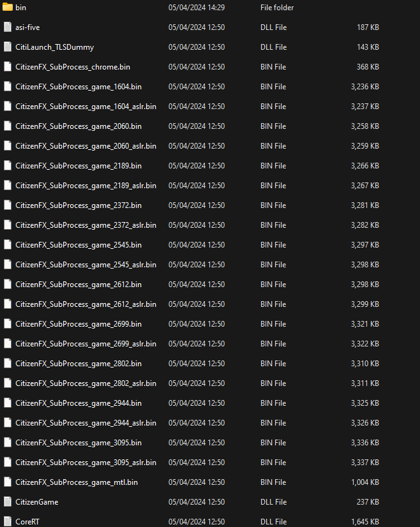This screenshot has height=527, width=420.
Task: Click the CoreRT DLL file icon
Action: [x=8, y=522]
